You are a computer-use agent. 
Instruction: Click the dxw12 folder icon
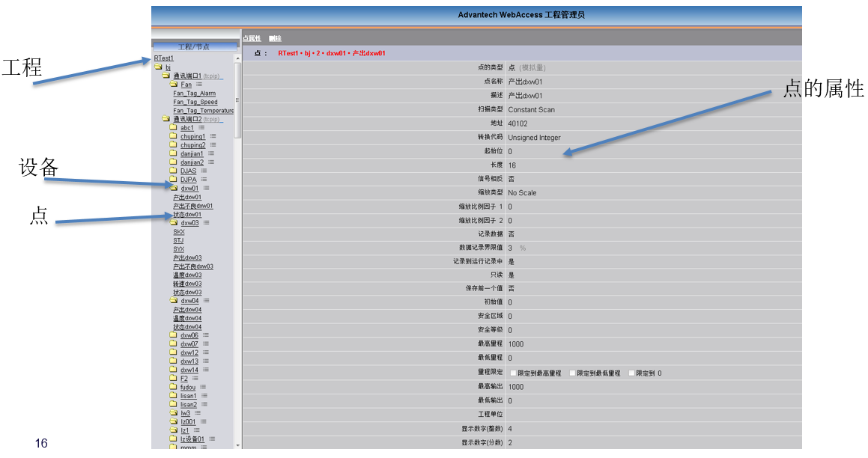click(x=173, y=352)
